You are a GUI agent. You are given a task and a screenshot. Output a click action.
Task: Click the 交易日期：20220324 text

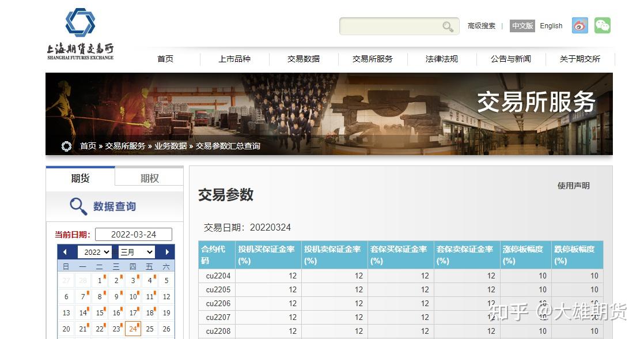[x=247, y=228]
